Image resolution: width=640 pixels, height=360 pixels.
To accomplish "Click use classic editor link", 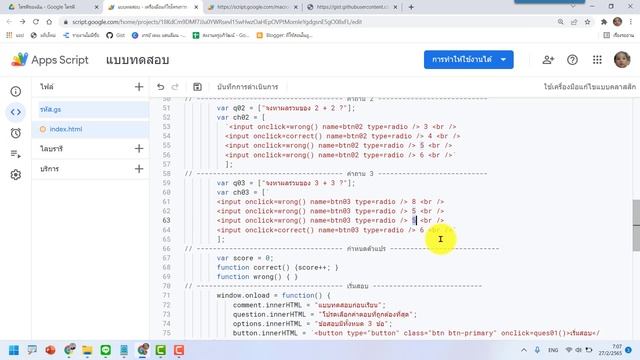I will [x=589, y=87].
